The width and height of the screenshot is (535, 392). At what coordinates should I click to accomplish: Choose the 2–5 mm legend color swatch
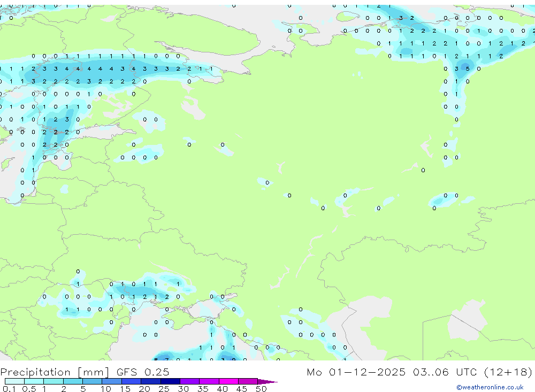[73, 381]
